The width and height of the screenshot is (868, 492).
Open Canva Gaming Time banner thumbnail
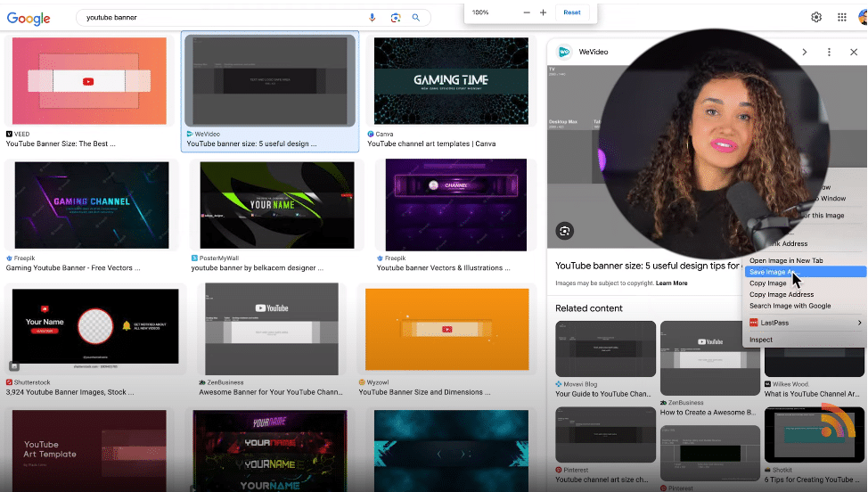pos(451,81)
